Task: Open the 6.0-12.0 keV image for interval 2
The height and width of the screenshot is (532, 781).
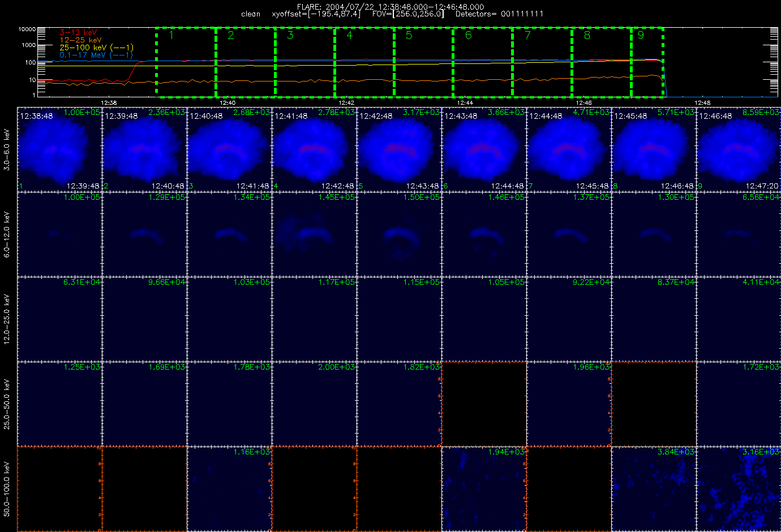Action: pos(144,234)
